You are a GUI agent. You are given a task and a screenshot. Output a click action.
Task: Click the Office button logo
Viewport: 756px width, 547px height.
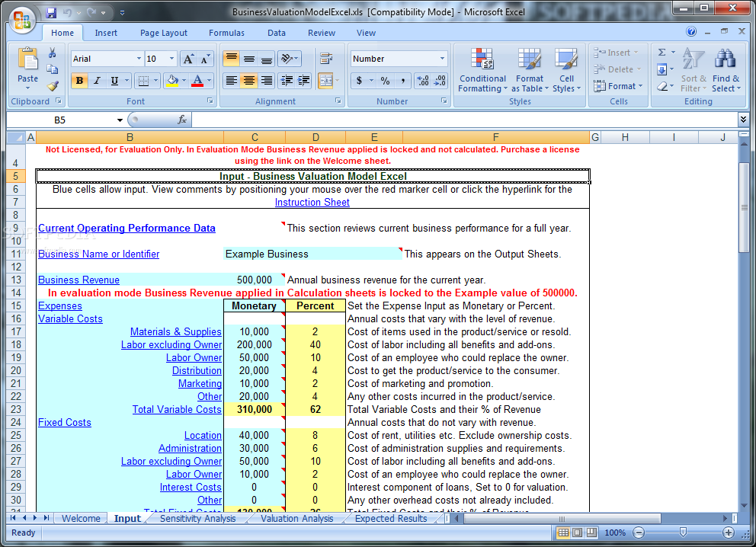coord(21,20)
